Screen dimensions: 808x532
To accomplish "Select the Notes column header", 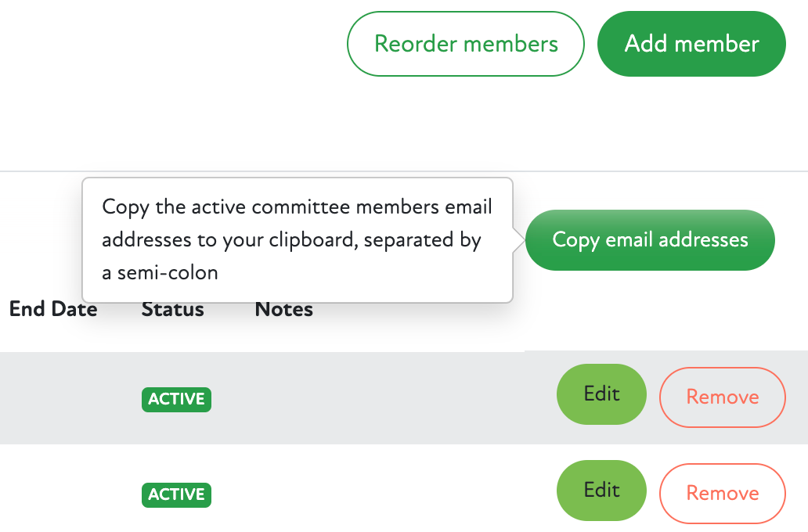I will (283, 309).
